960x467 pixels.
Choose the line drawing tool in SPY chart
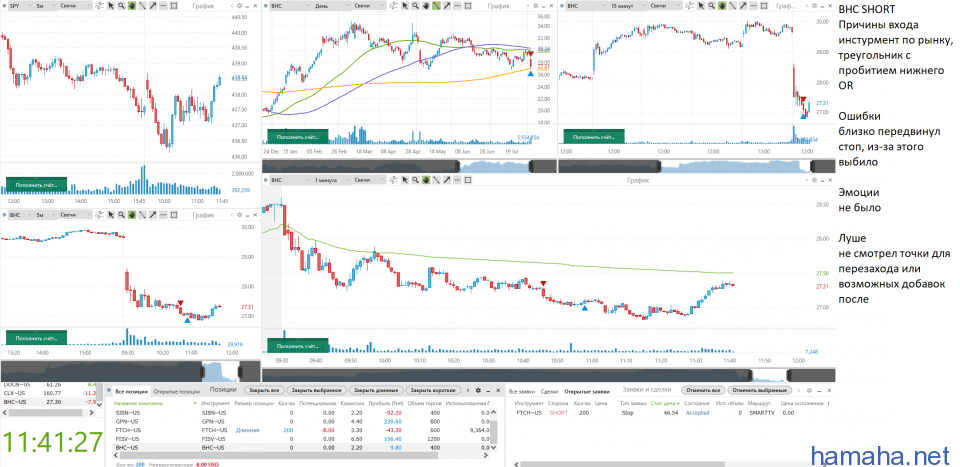[143, 6]
